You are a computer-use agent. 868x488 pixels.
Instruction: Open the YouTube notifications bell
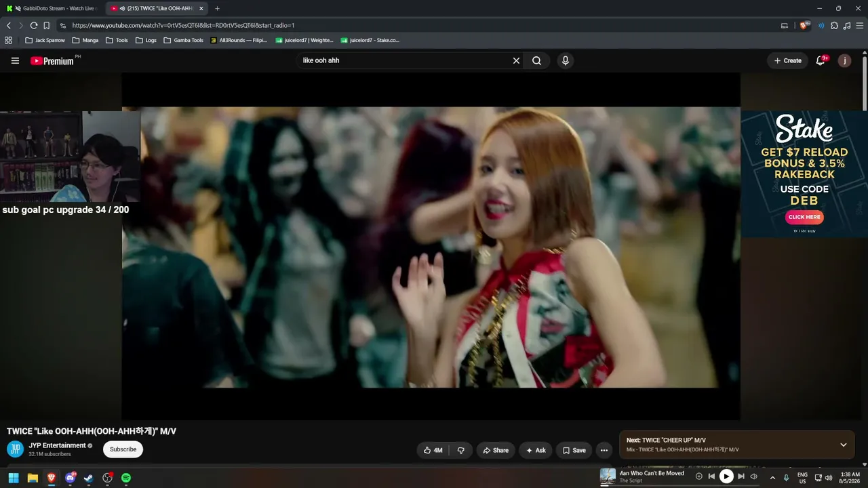pyautogui.click(x=821, y=60)
